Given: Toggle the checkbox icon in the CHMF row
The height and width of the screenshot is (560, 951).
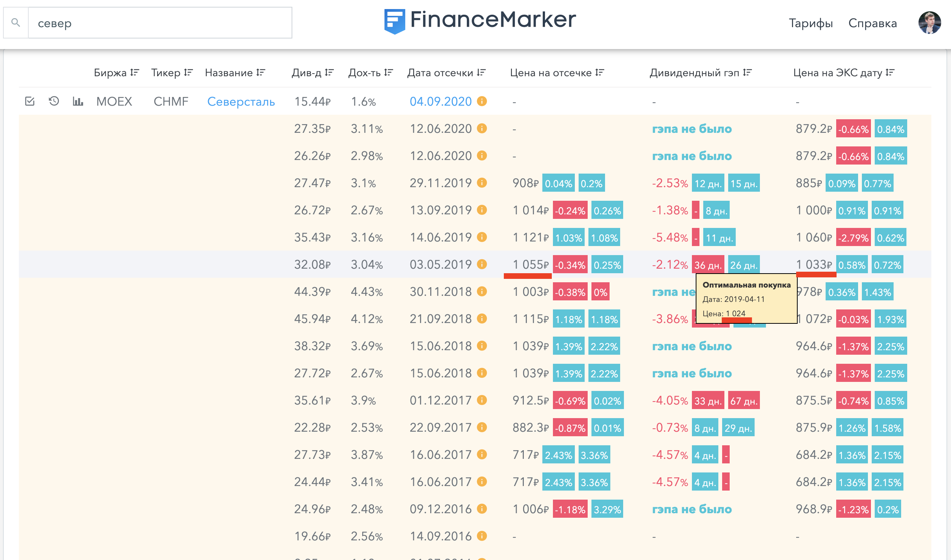Looking at the screenshot, I should (30, 101).
